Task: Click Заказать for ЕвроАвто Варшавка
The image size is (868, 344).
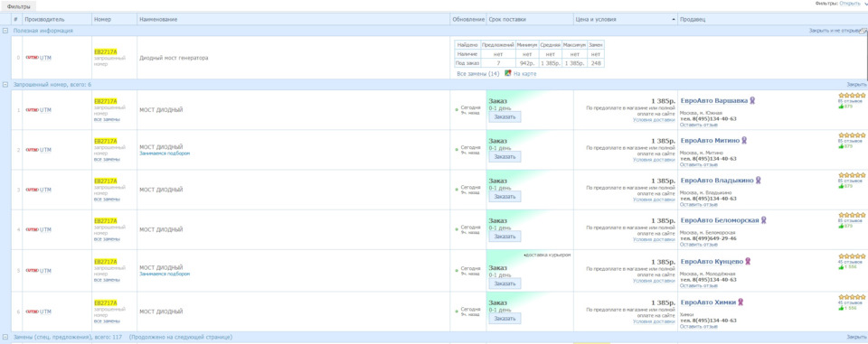Action: click(x=505, y=116)
